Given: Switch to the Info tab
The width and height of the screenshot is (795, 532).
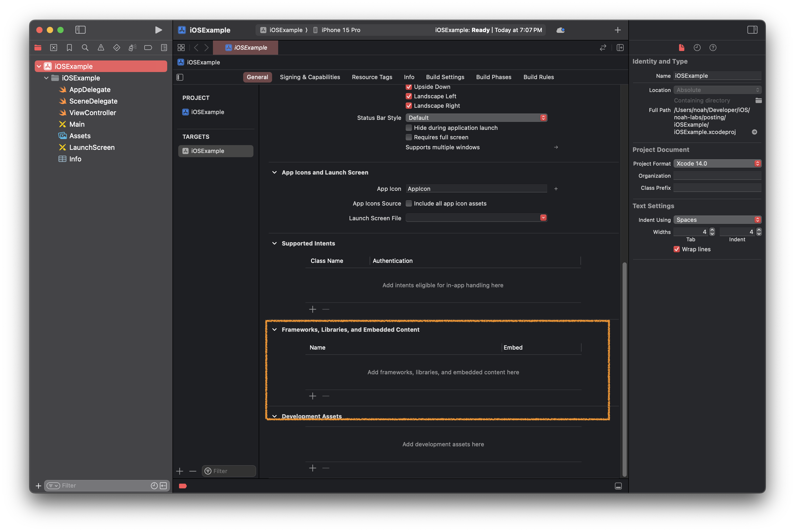Looking at the screenshot, I should tap(409, 77).
